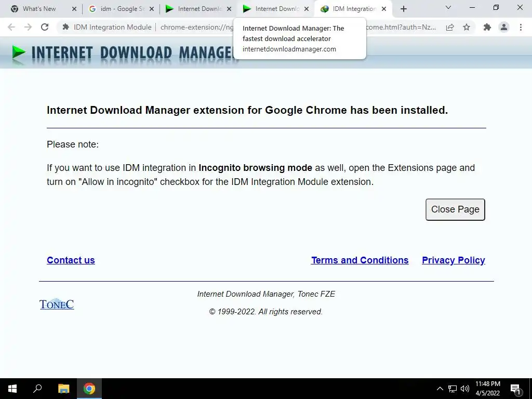The image size is (532, 399).
Task: Open the Privacy Policy link
Action: pyautogui.click(x=453, y=260)
